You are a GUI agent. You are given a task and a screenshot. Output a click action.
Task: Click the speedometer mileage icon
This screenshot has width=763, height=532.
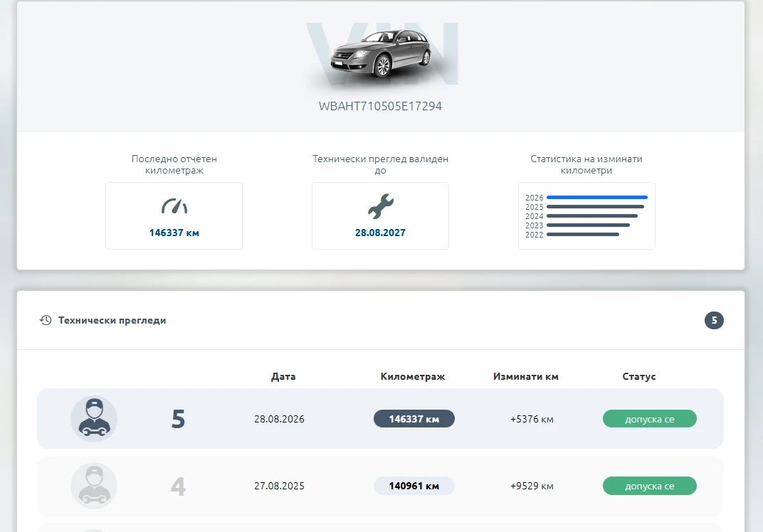click(x=174, y=206)
